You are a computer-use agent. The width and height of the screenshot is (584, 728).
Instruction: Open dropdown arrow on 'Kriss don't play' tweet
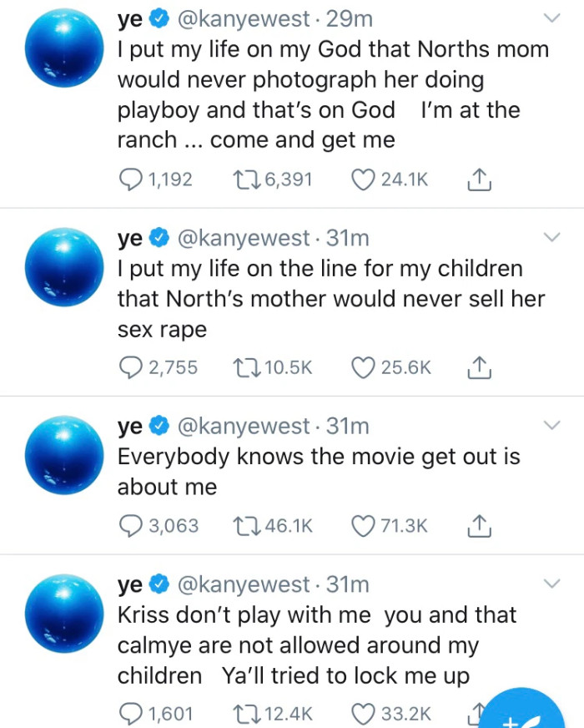tap(551, 582)
